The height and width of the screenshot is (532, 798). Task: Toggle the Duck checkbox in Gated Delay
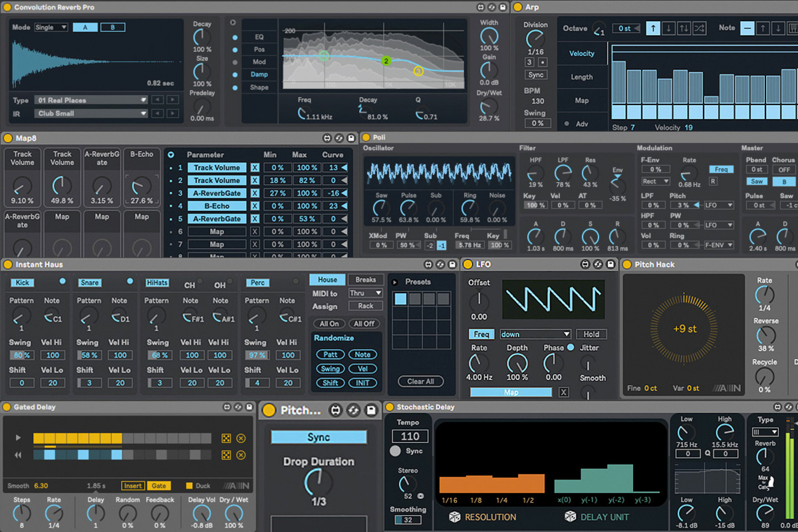(x=189, y=485)
